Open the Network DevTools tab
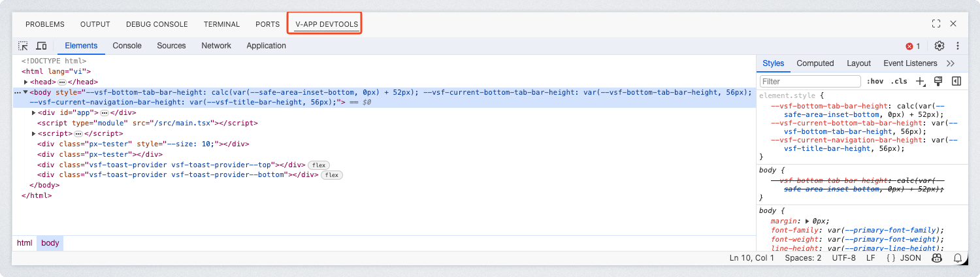Image resolution: width=980 pixels, height=277 pixels. (x=216, y=46)
